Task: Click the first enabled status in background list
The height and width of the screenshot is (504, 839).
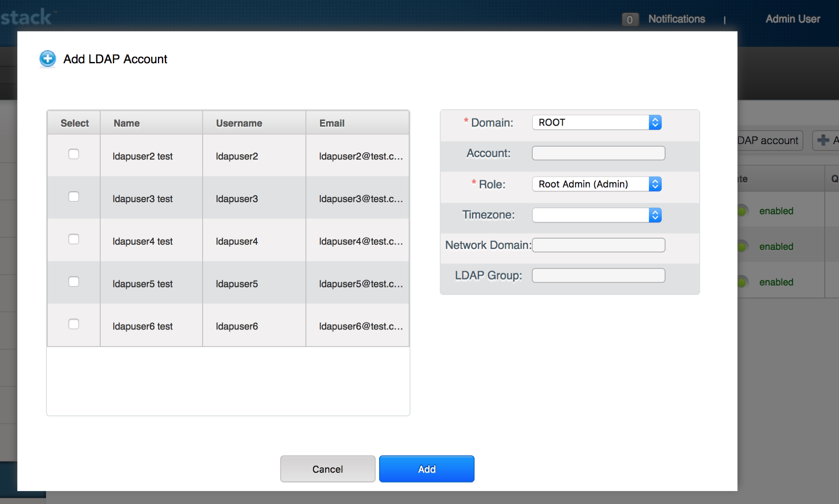Action: tap(776, 211)
